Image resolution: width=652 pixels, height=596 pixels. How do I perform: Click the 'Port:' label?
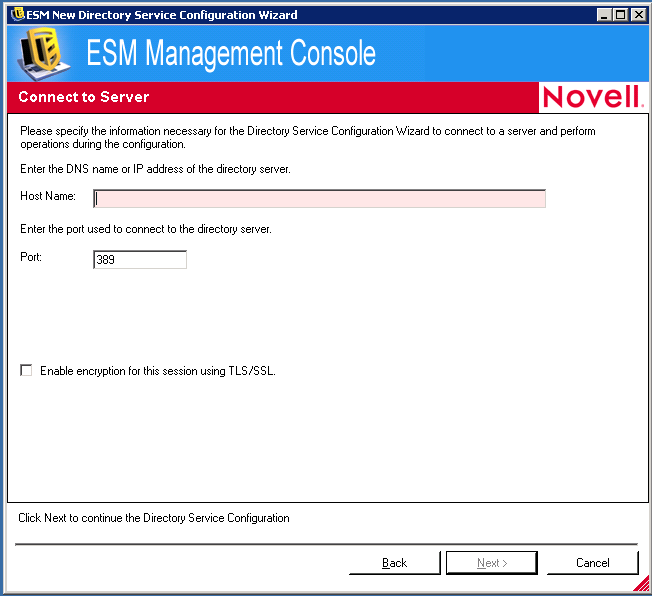[31, 257]
